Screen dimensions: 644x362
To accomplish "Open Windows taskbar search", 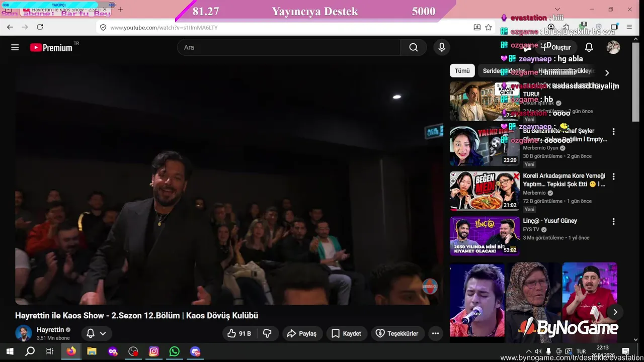I will point(30,351).
